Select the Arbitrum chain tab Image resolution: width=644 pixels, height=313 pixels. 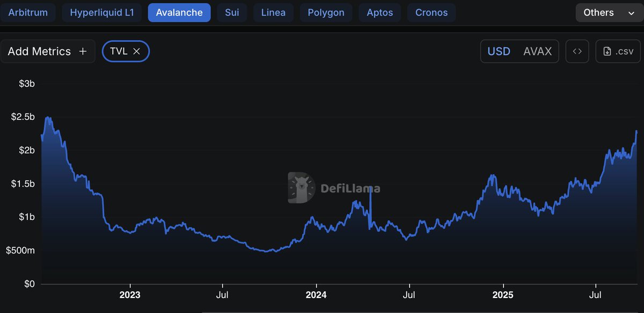coord(27,12)
